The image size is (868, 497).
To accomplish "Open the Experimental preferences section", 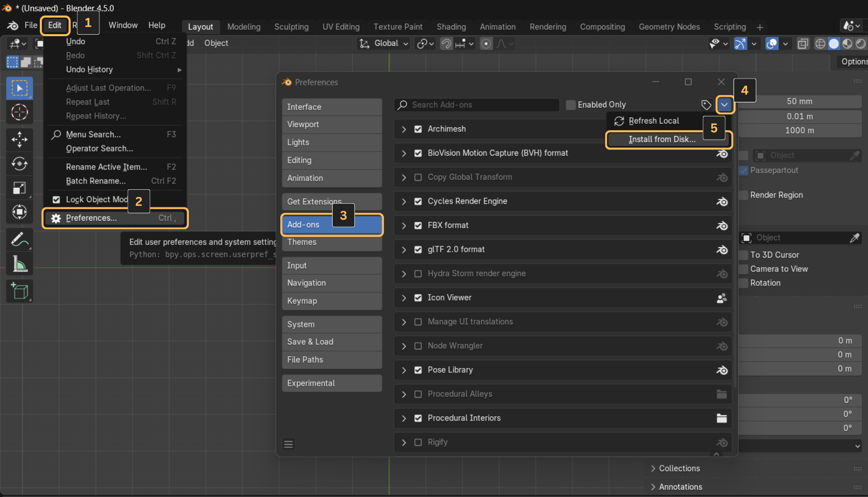I will tap(332, 383).
